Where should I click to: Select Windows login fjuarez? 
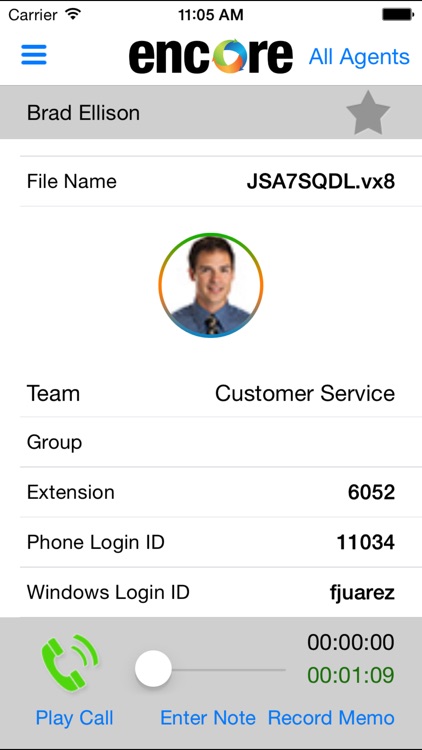tap(362, 593)
